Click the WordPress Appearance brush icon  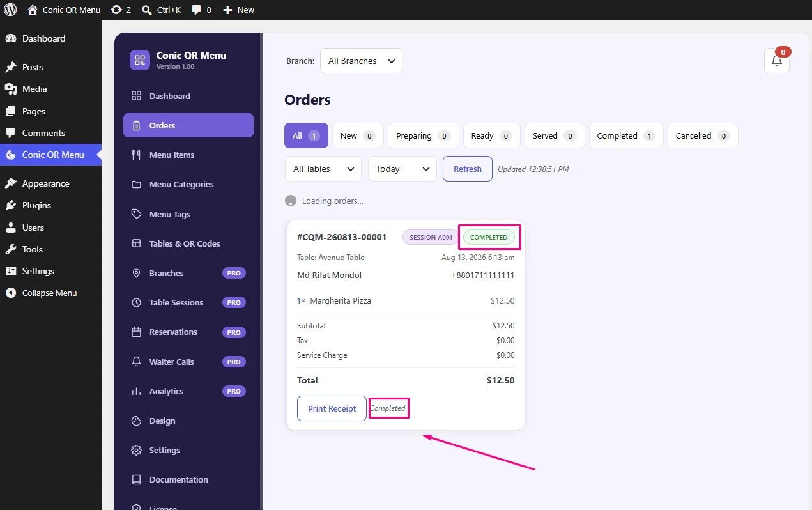pos(10,183)
